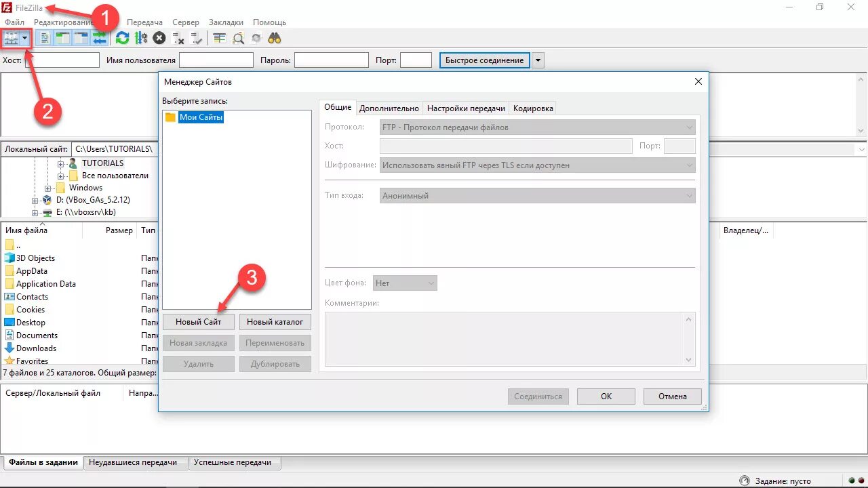Select the Файлы в задании tab

[43, 463]
